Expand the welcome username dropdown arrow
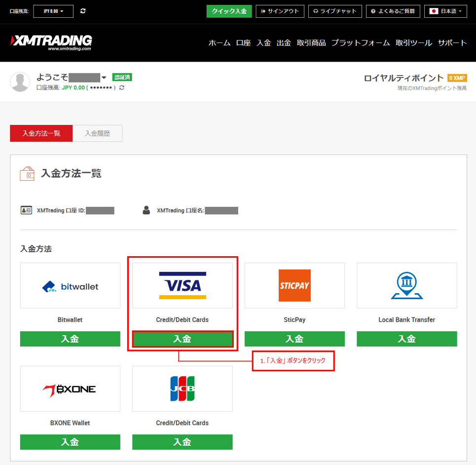 coord(104,78)
